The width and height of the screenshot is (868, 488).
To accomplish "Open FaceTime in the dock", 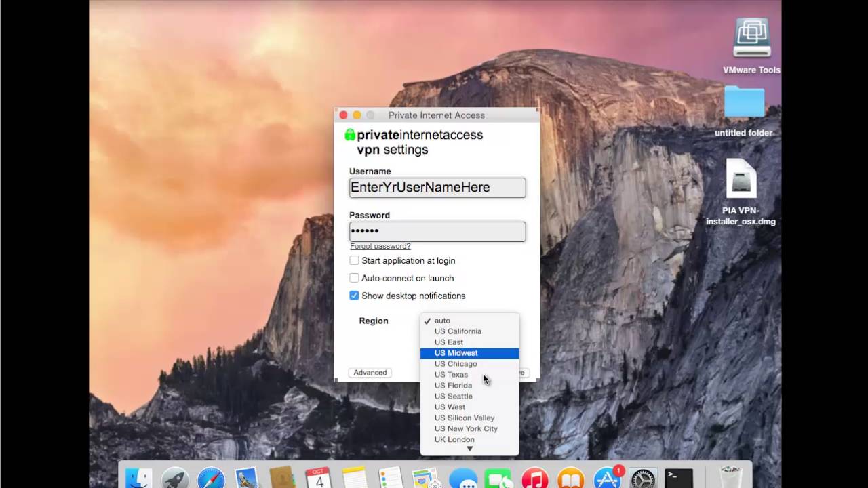I will [x=499, y=478].
